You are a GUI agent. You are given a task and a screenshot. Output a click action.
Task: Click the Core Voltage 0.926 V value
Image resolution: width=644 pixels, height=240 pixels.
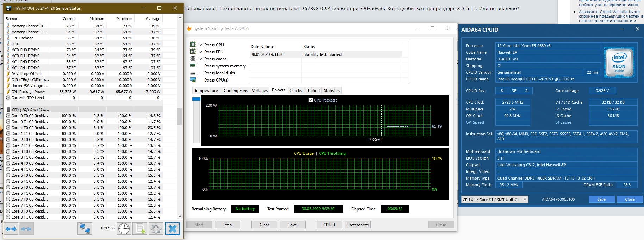[602, 91]
